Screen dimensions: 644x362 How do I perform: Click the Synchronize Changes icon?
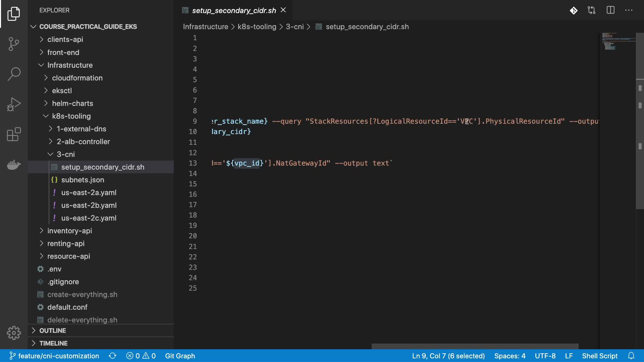[113, 356]
